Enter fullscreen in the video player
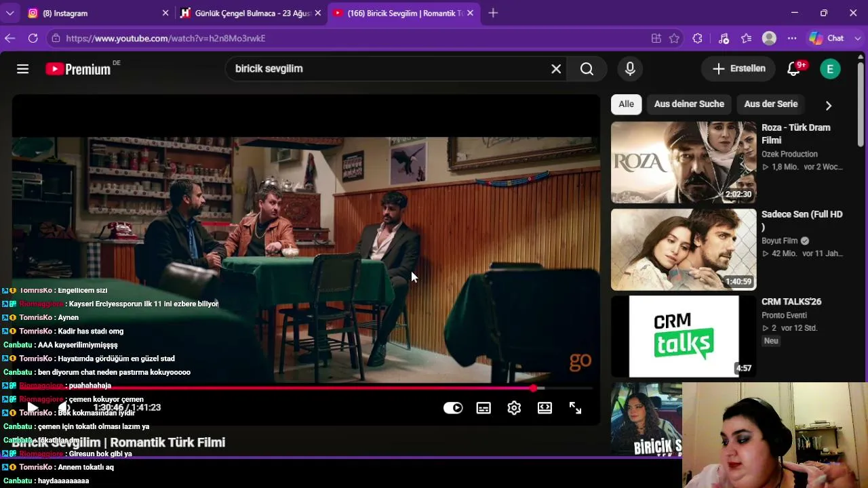This screenshot has width=868, height=488. click(575, 408)
